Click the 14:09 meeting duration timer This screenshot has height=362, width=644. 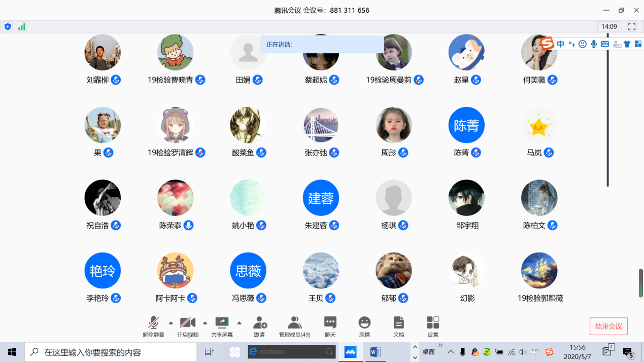click(x=609, y=27)
